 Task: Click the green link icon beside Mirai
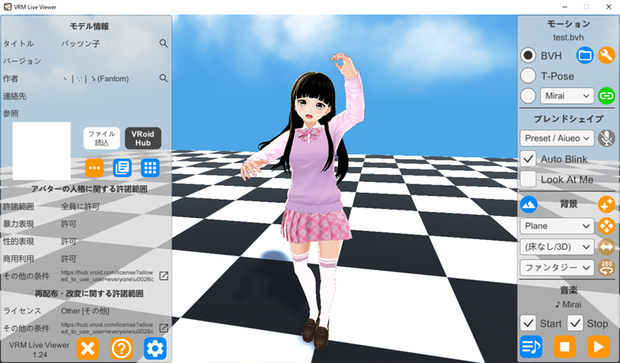click(607, 96)
